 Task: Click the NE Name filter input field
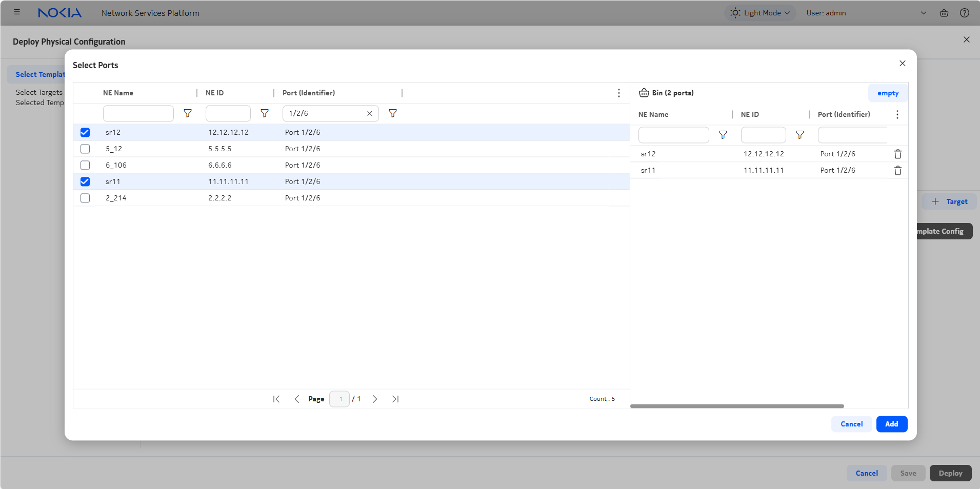[138, 113]
